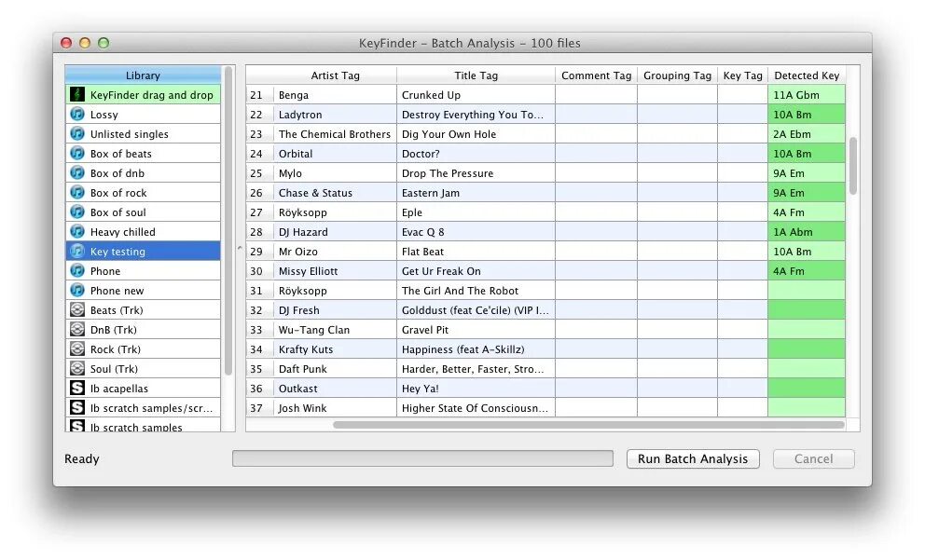Select the Chase & Status artist cell

click(335, 193)
